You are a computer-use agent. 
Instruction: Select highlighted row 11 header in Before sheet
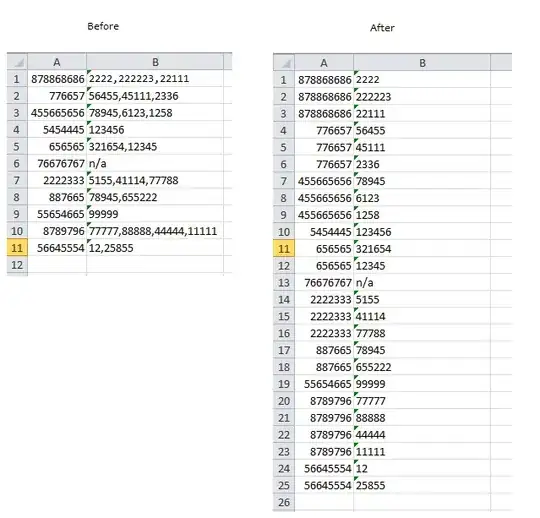click(17, 248)
